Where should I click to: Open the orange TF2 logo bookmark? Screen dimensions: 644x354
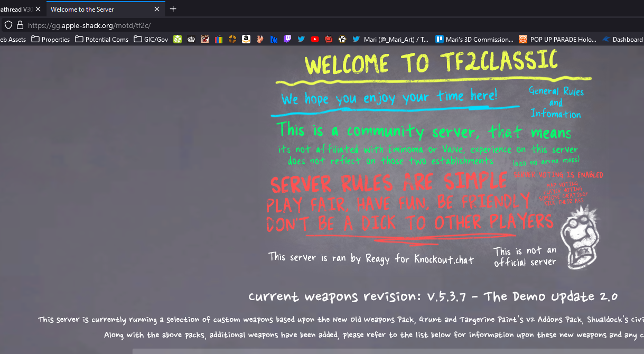click(232, 39)
